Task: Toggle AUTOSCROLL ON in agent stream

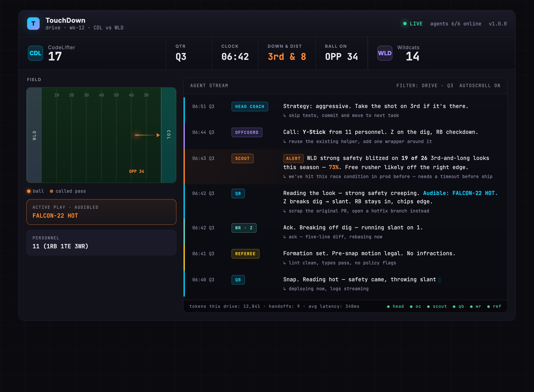Action: tap(480, 86)
